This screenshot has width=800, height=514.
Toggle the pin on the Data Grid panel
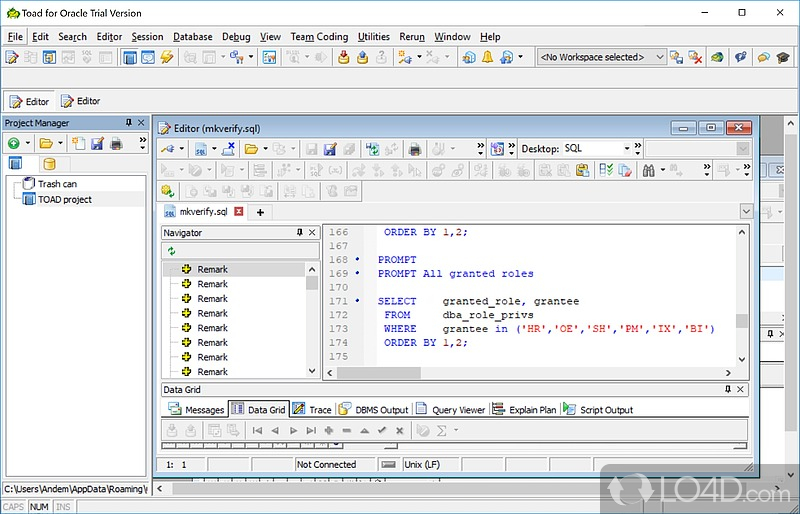point(727,388)
